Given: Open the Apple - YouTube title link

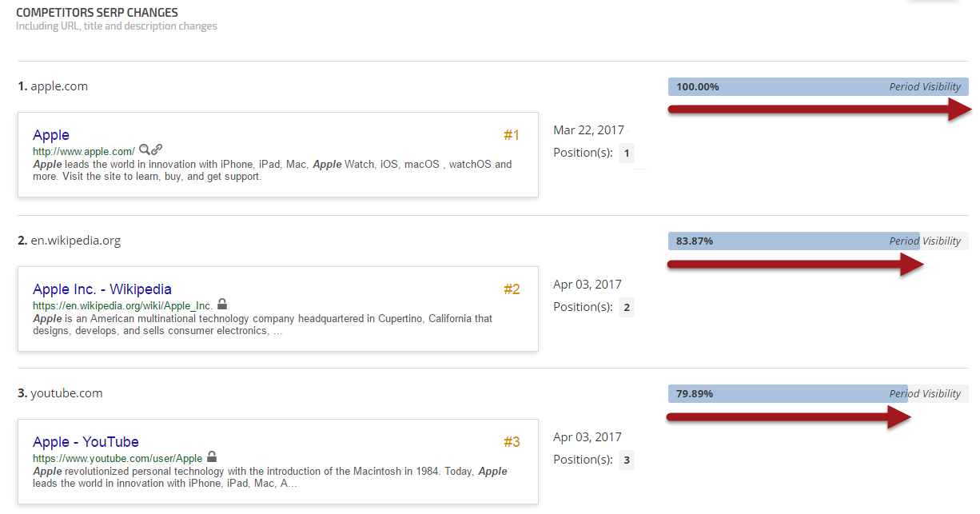Looking at the screenshot, I should coord(86,442).
